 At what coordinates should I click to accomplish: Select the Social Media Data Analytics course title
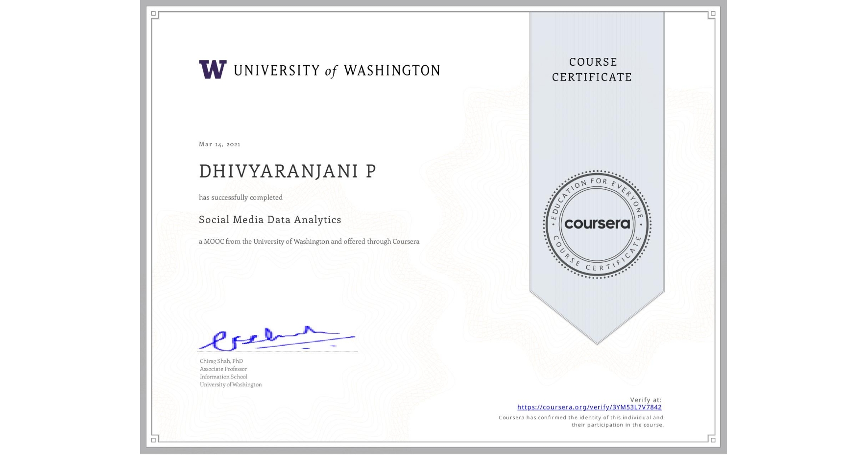[270, 220]
